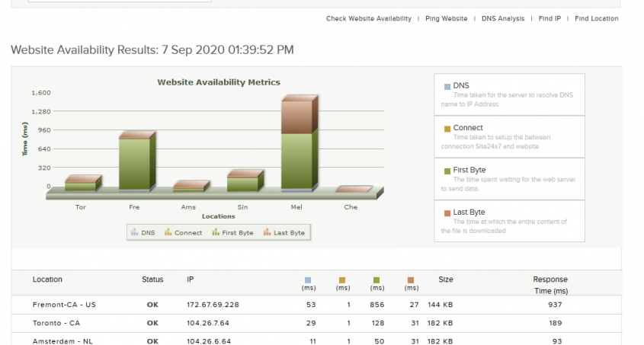Select Find IP in top navigation

549,18
